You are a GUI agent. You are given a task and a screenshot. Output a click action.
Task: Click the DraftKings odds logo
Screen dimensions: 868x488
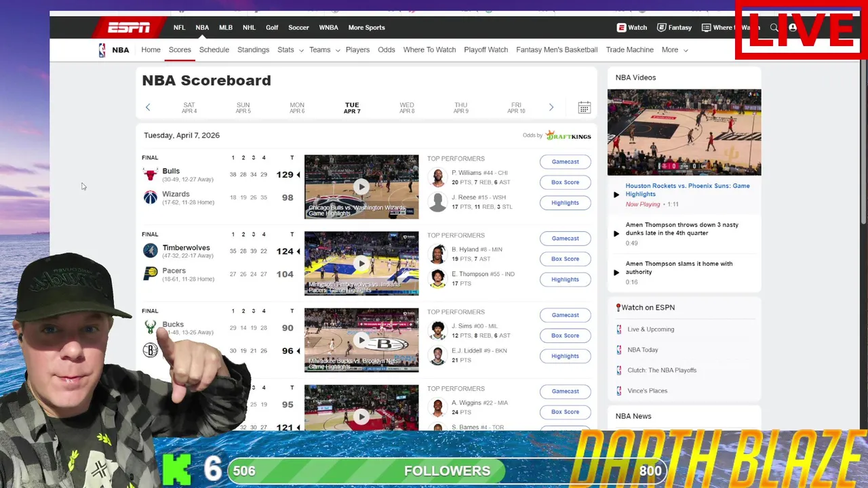[x=568, y=136]
